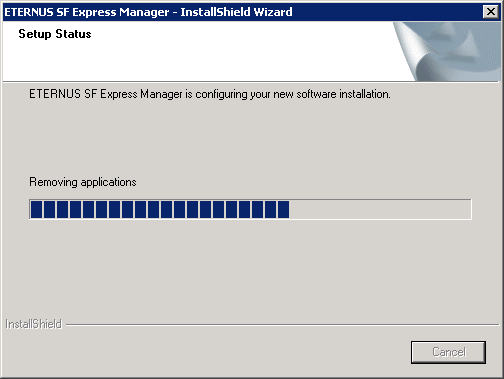This screenshot has height=379, width=504.
Task: Click the configuring new software installation message
Action: pos(210,94)
